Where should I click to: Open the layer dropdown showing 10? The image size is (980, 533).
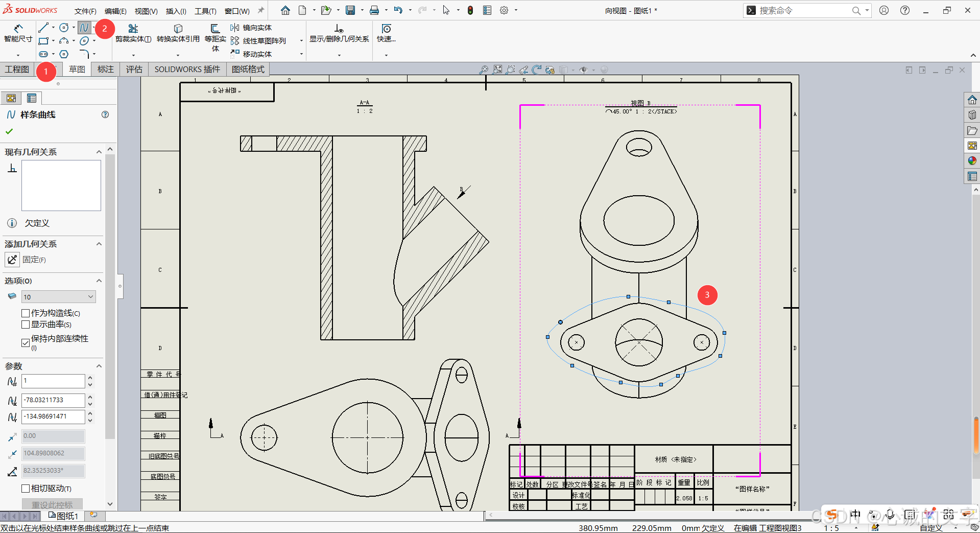tap(58, 296)
